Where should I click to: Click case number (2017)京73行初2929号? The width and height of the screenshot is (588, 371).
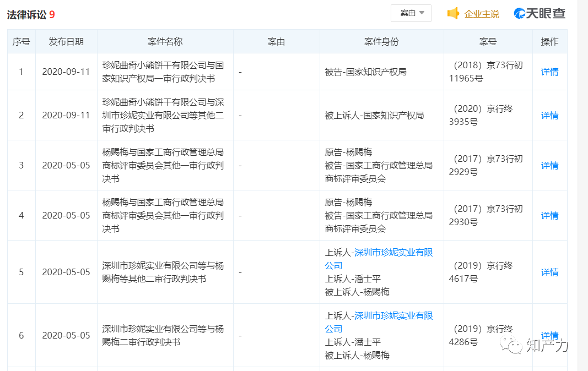(x=485, y=165)
